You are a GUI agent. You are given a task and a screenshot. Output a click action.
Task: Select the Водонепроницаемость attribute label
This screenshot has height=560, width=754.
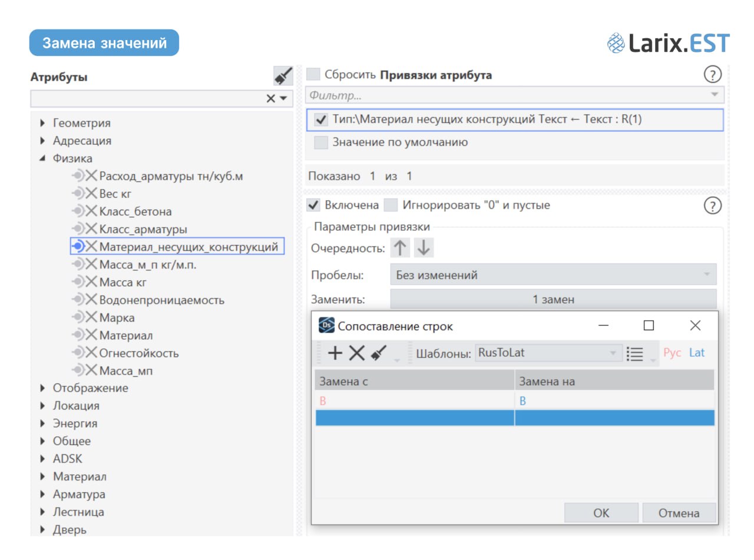162,300
